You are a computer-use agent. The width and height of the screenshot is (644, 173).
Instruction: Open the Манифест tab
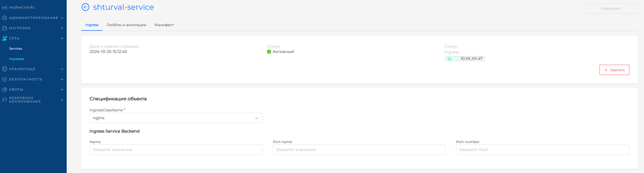click(x=164, y=25)
